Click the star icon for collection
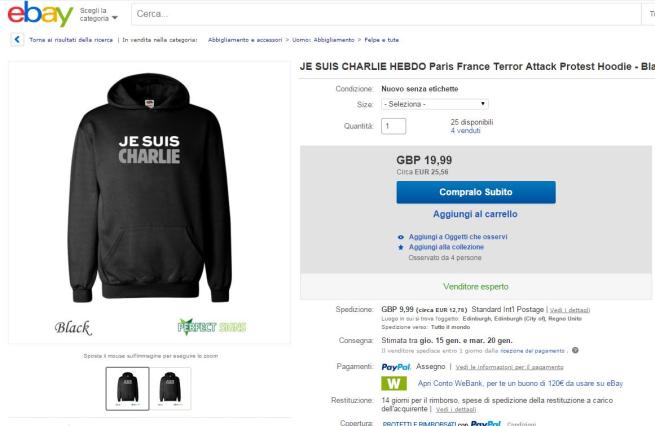 pos(401,246)
